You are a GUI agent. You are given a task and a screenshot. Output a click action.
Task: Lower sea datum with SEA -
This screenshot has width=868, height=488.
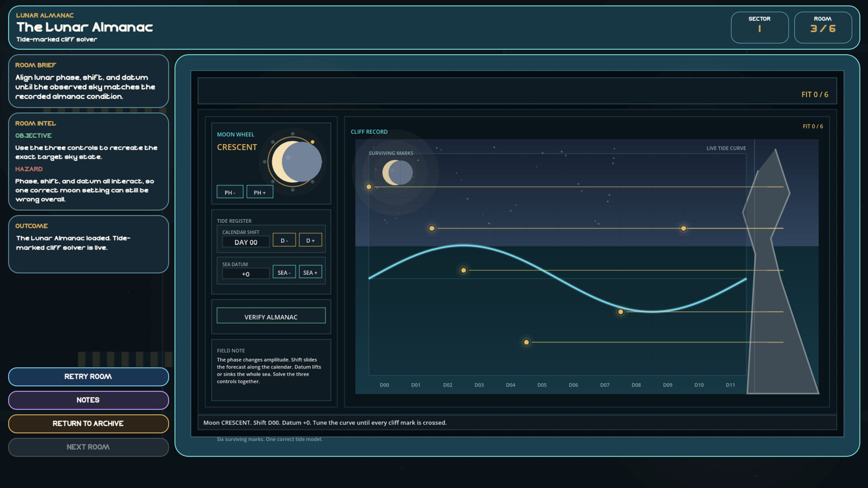(284, 272)
